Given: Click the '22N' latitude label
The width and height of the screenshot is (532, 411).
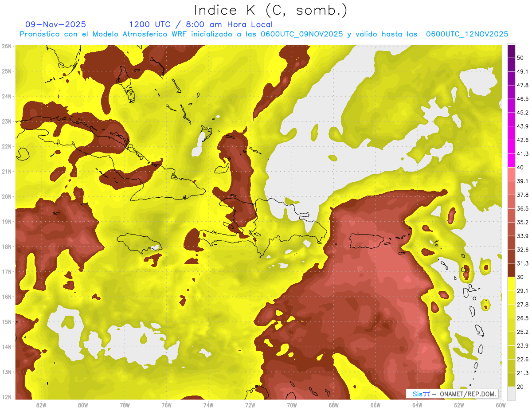Looking at the screenshot, I should (6, 146).
